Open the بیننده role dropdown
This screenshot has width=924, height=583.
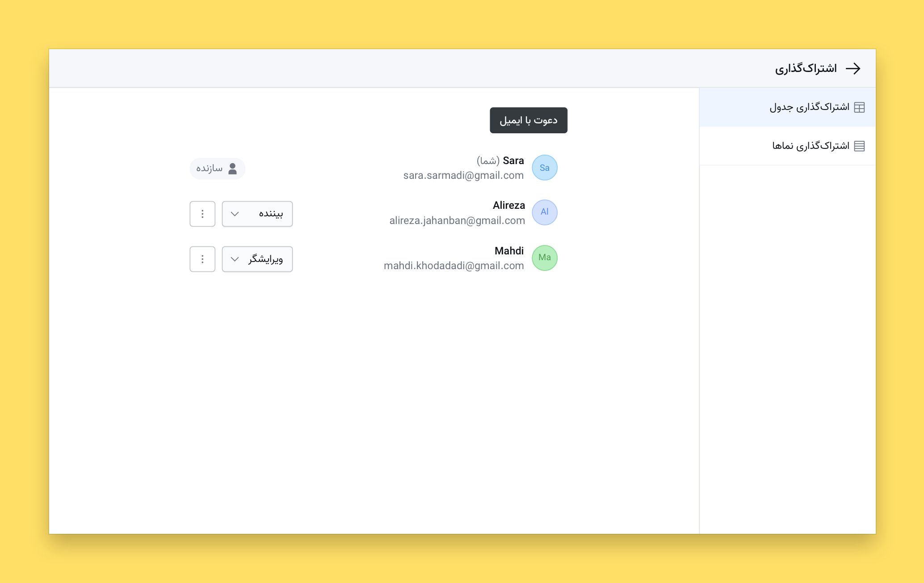257,214
